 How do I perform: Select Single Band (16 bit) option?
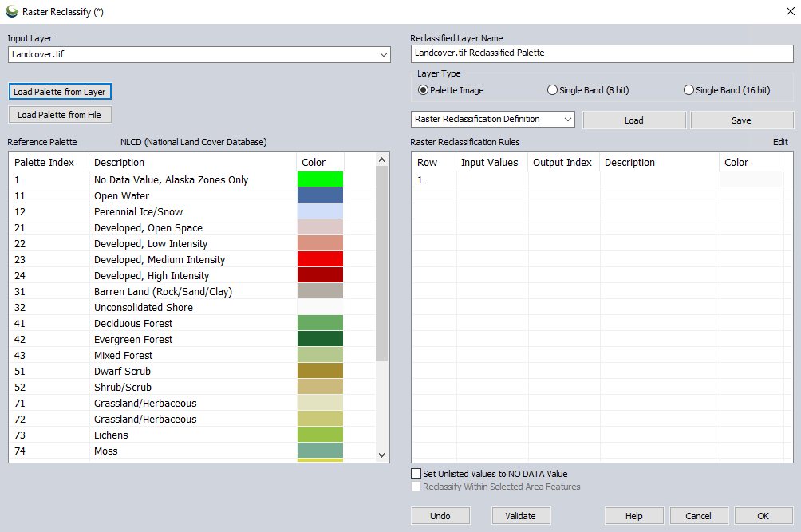(689, 90)
